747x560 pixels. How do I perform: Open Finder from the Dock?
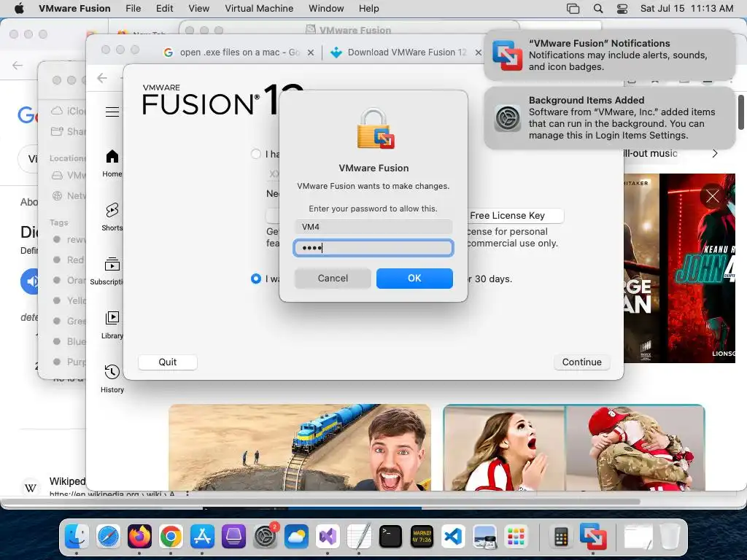pos(77,537)
